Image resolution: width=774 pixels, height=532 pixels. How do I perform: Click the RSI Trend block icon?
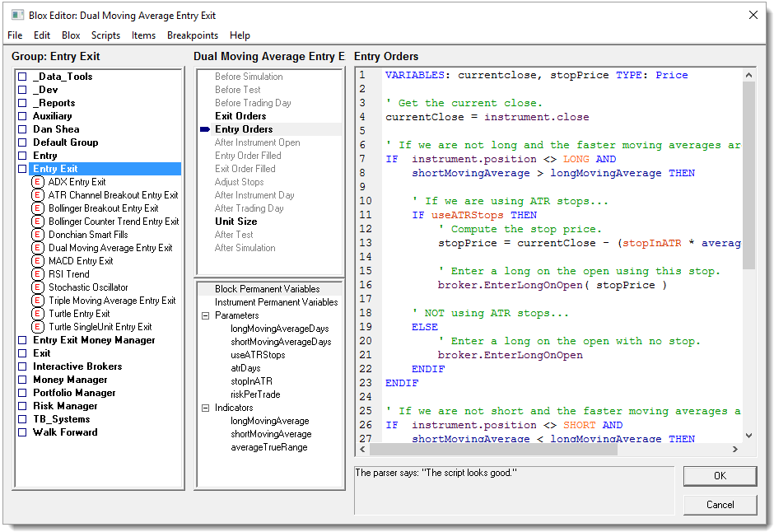38,274
